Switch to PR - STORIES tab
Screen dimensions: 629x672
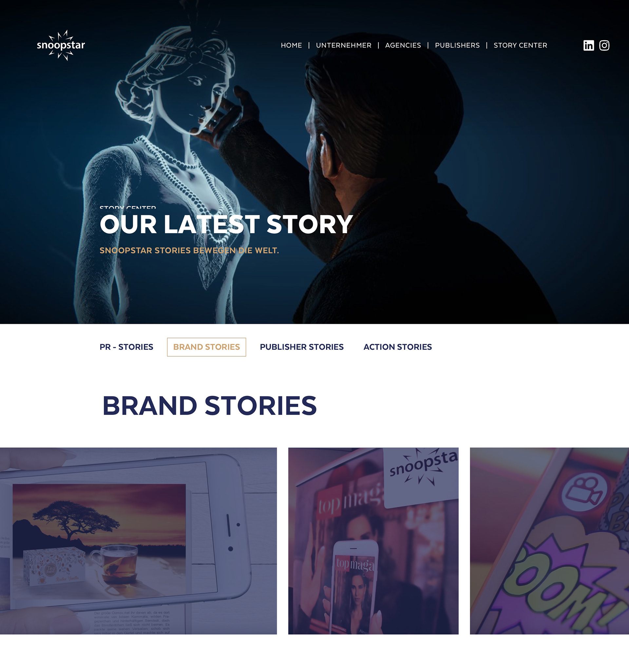126,347
